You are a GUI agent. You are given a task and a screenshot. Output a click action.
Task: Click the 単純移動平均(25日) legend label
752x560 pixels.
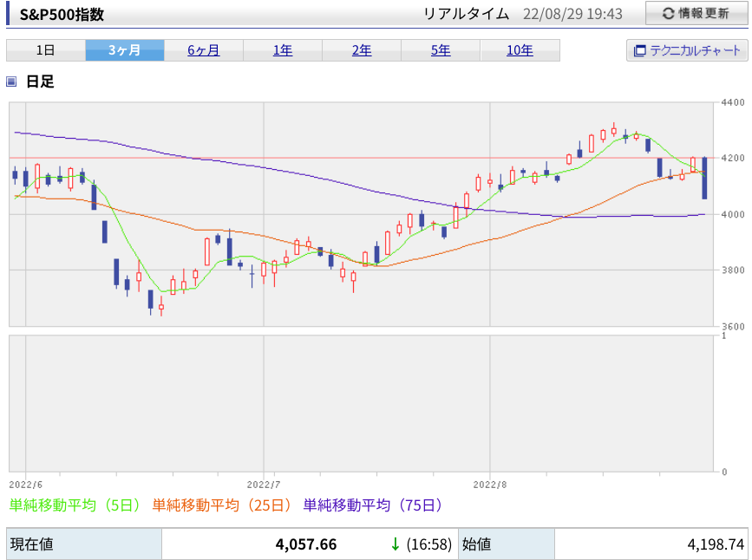click(221, 505)
